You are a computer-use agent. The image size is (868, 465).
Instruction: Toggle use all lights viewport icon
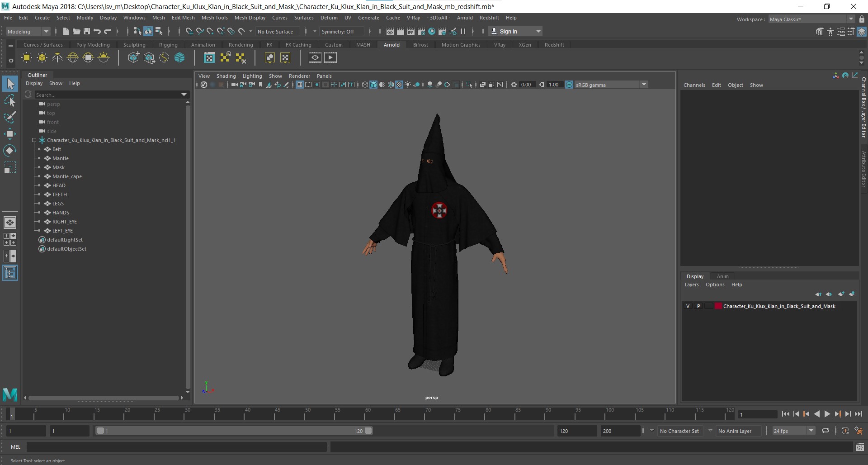pyautogui.click(x=408, y=85)
